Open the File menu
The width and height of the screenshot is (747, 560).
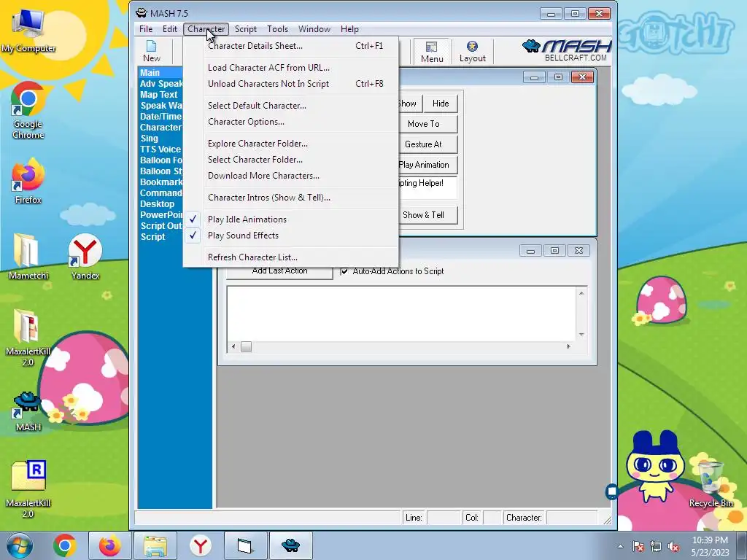(x=146, y=29)
